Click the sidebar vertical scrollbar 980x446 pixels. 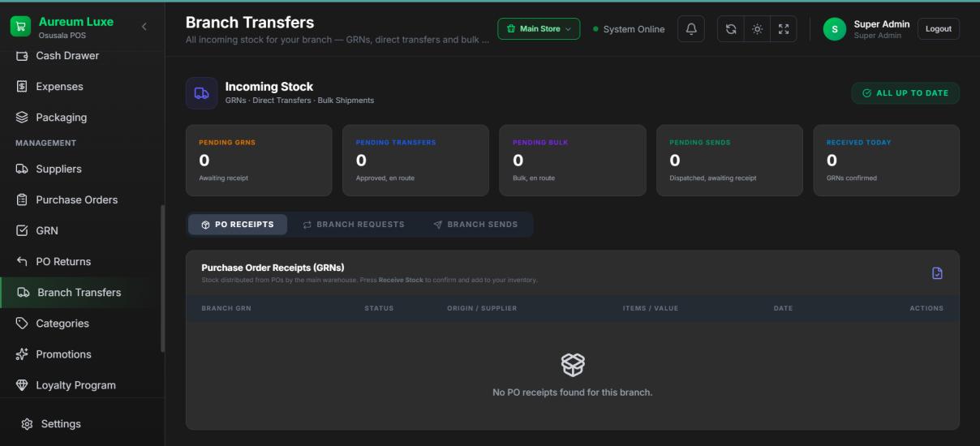162,278
